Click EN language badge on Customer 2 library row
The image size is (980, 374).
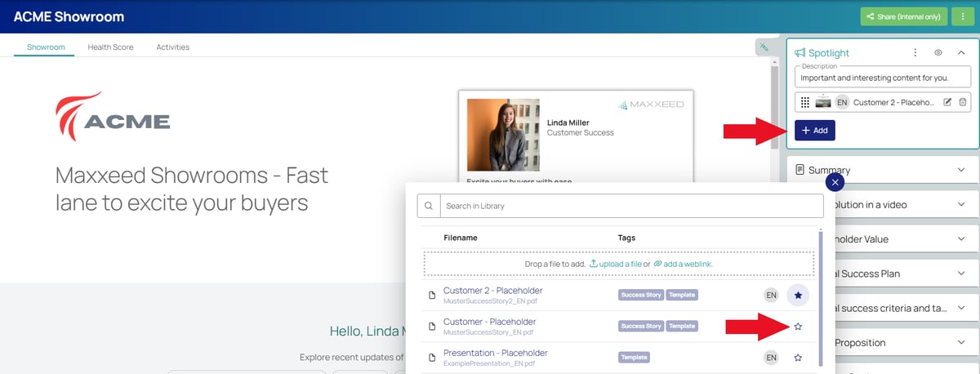[x=771, y=295]
